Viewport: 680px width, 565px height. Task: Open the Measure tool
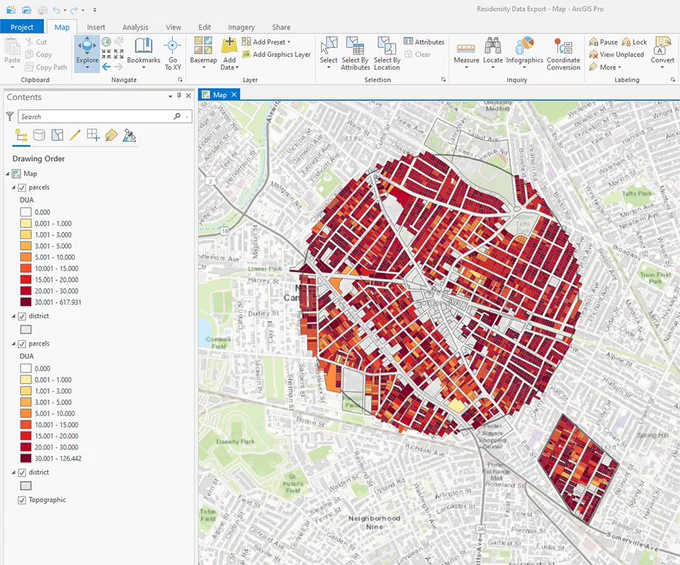(466, 48)
